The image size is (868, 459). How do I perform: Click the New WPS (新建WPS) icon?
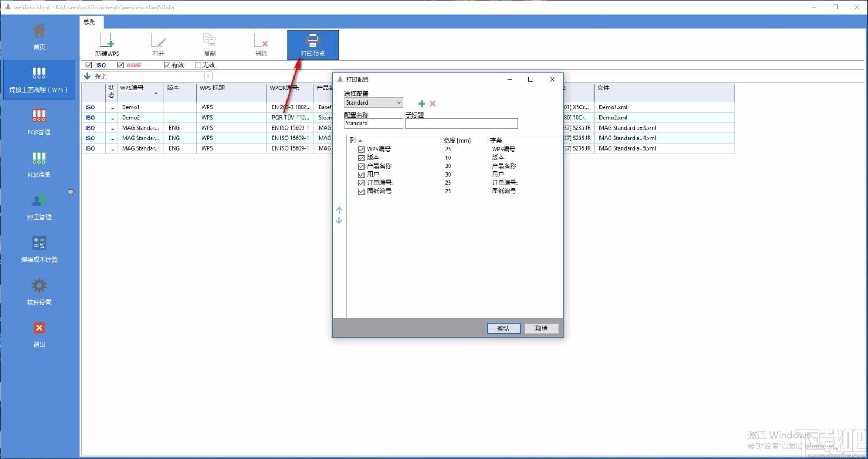107,41
